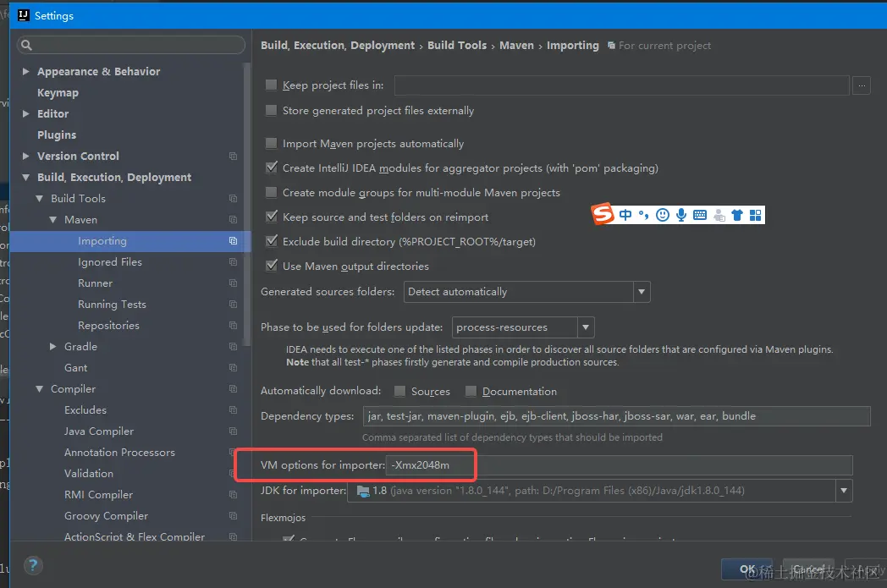Image resolution: width=887 pixels, height=588 pixels.
Task: Select Runner under Maven
Action: [x=95, y=283]
